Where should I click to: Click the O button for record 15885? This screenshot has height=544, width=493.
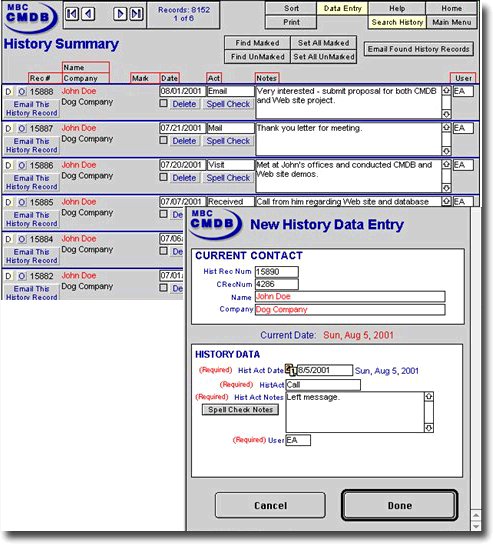point(22,202)
